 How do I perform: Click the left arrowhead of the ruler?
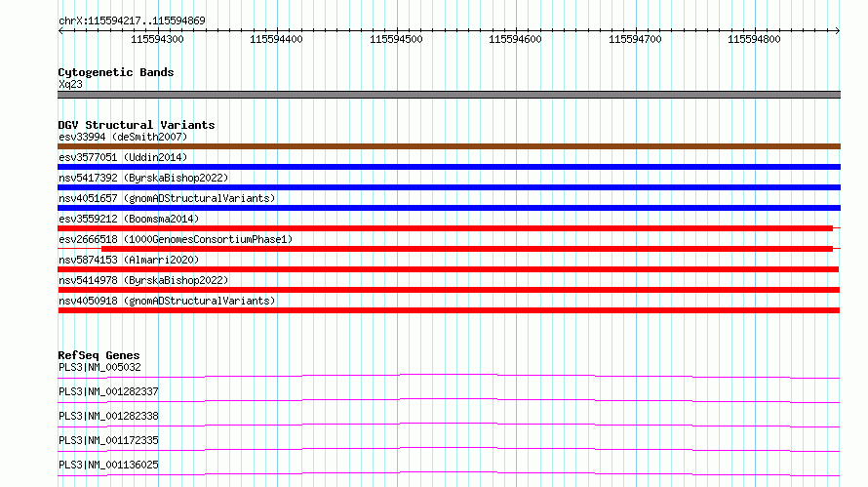pyautogui.click(x=60, y=30)
